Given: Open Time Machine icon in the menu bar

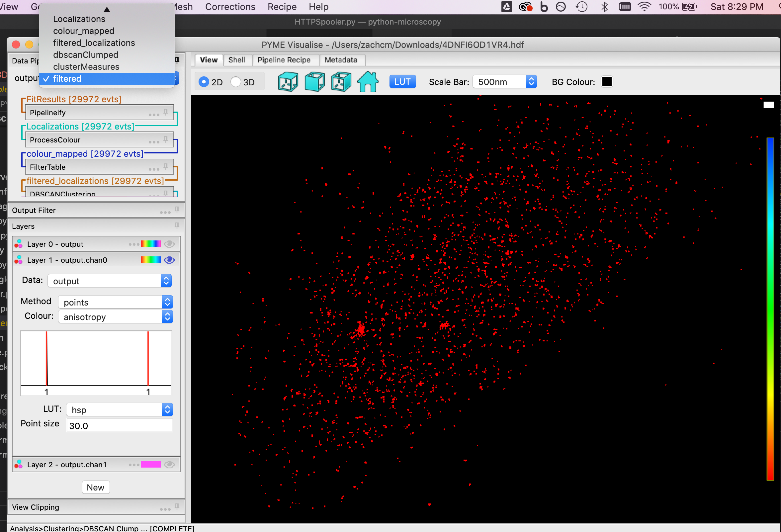Looking at the screenshot, I should (x=582, y=7).
